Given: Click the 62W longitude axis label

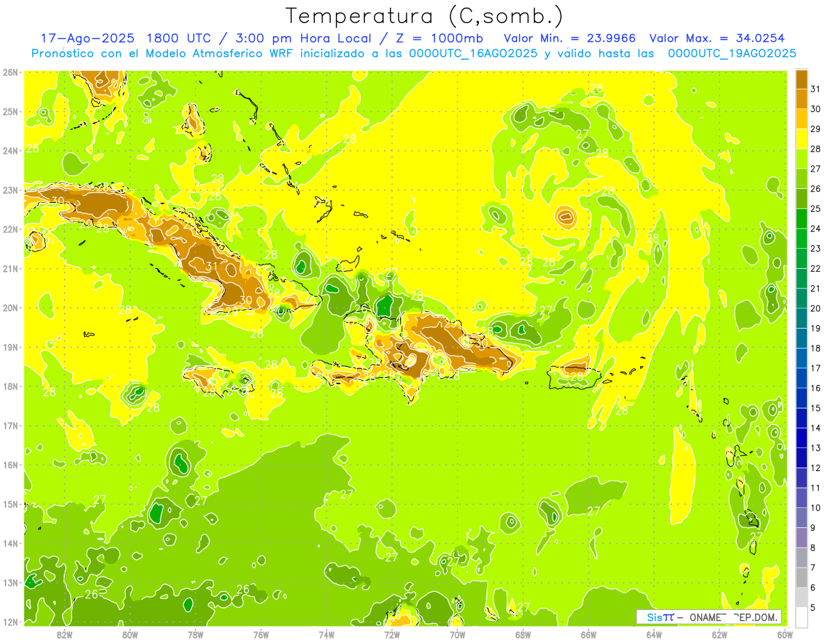Looking at the screenshot, I should [719, 634].
